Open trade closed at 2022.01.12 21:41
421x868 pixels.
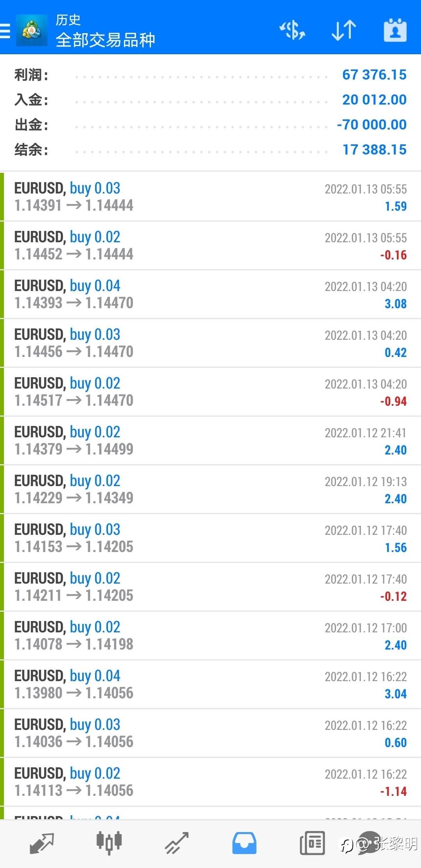tap(210, 440)
